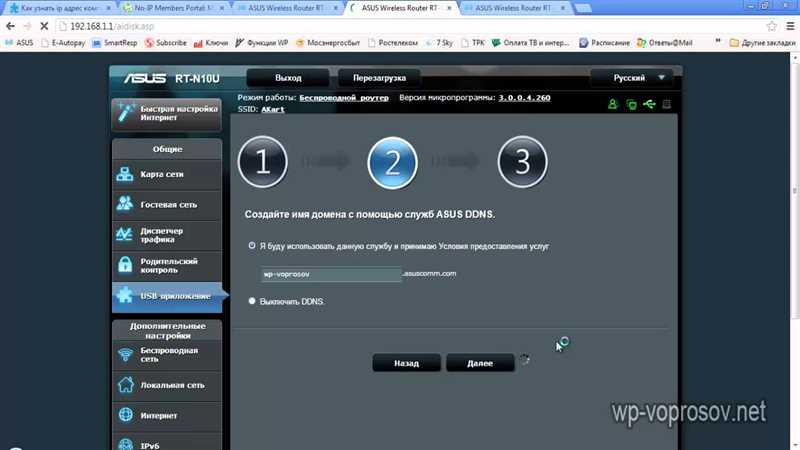Click the grey printer status icon
Image resolution: width=800 pixels, height=450 pixels.
[666, 104]
